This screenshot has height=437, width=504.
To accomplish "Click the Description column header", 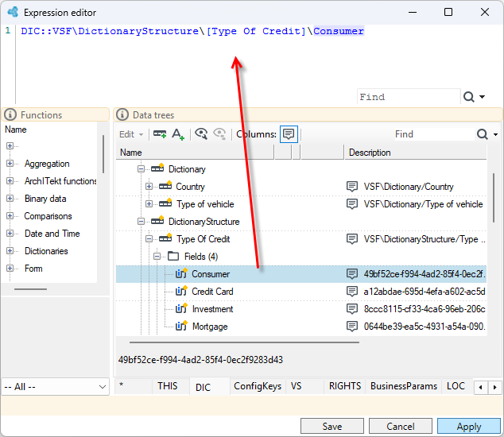I will pyautogui.click(x=416, y=152).
